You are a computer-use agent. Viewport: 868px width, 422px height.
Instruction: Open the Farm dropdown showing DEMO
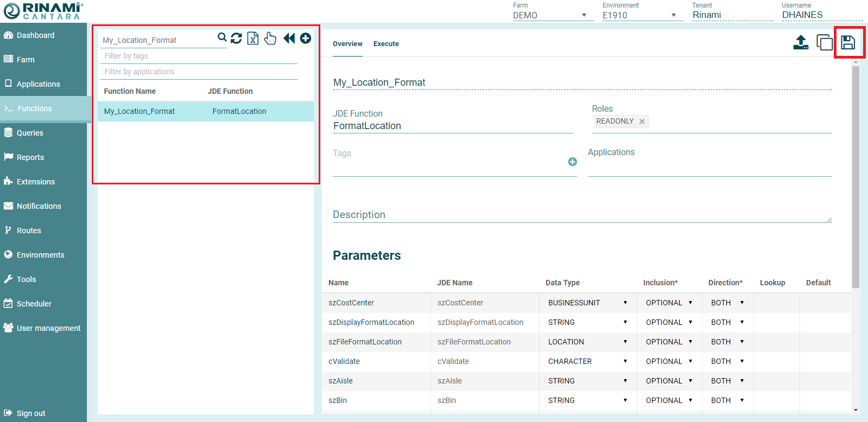[x=549, y=15]
